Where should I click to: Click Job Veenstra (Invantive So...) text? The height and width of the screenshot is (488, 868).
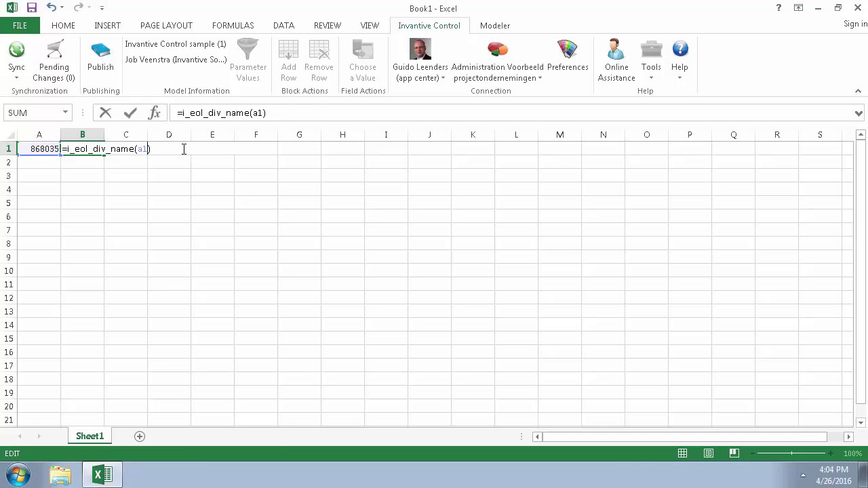(176, 60)
